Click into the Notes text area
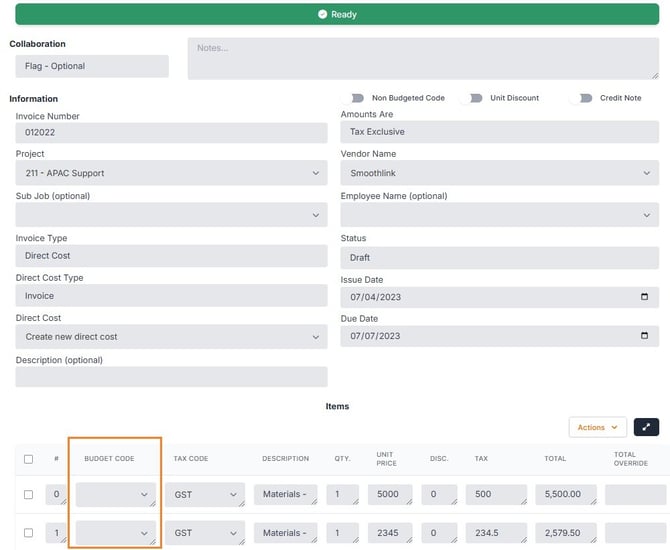 (x=423, y=59)
